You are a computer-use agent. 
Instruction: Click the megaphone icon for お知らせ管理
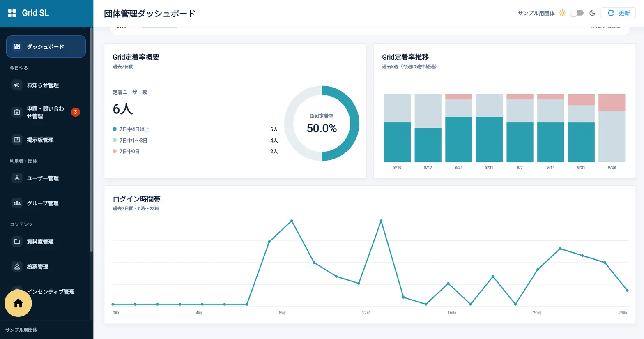17,85
